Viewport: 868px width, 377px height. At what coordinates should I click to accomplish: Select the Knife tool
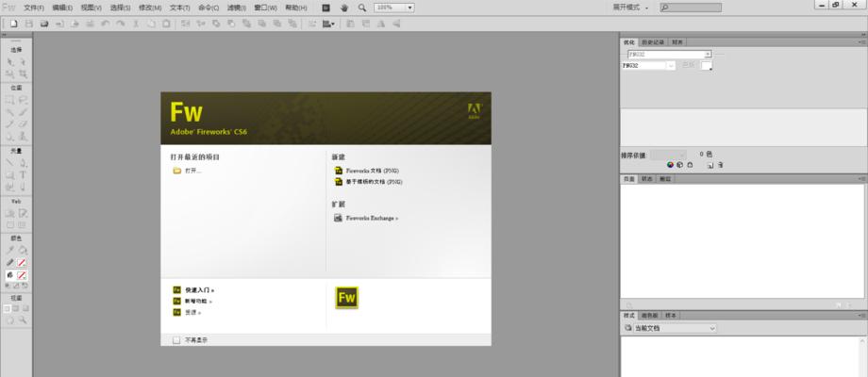23,187
